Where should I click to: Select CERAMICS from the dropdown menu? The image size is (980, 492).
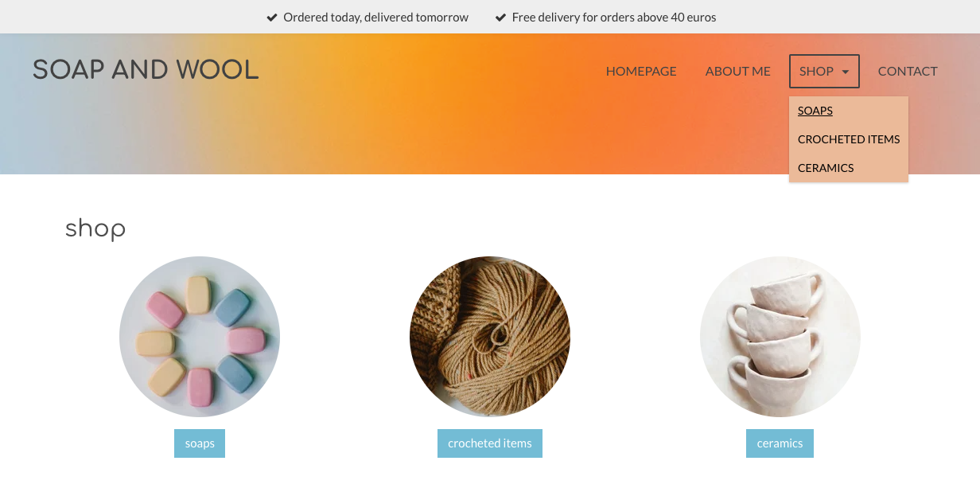pos(826,168)
